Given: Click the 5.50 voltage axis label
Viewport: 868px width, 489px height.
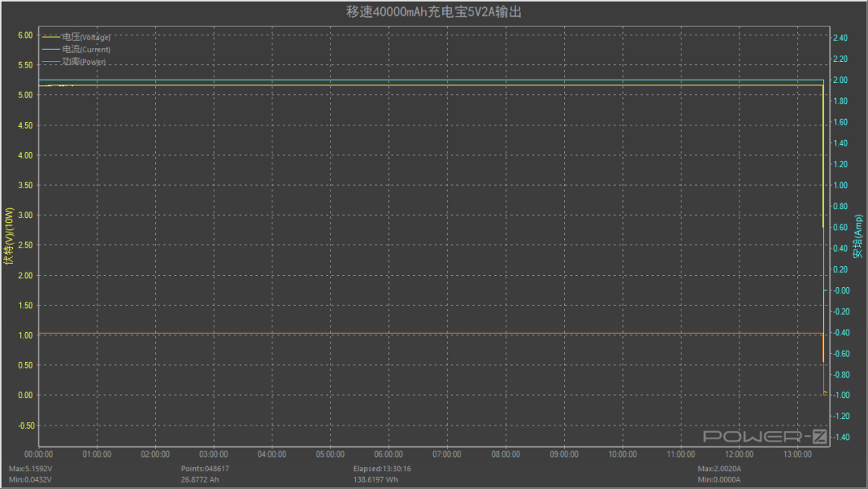Looking at the screenshot, I should tap(26, 65).
